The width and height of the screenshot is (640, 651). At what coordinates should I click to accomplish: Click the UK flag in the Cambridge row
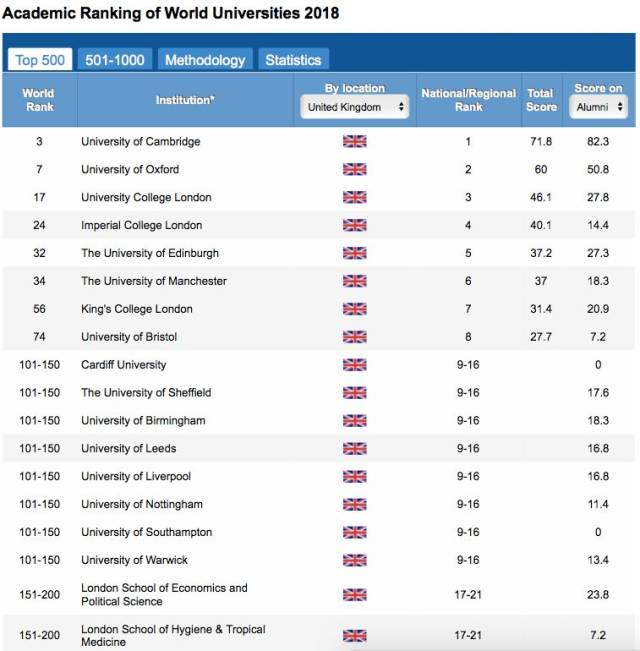click(355, 142)
